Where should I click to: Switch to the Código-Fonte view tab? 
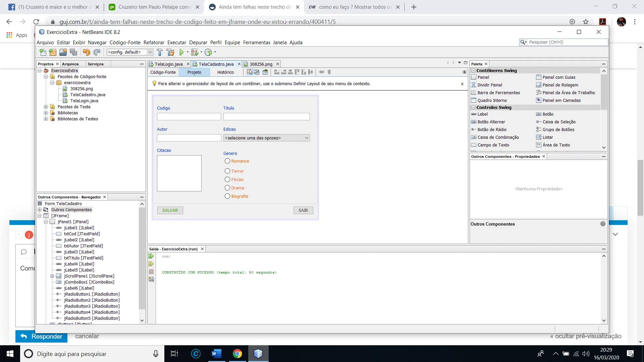(x=163, y=72)
